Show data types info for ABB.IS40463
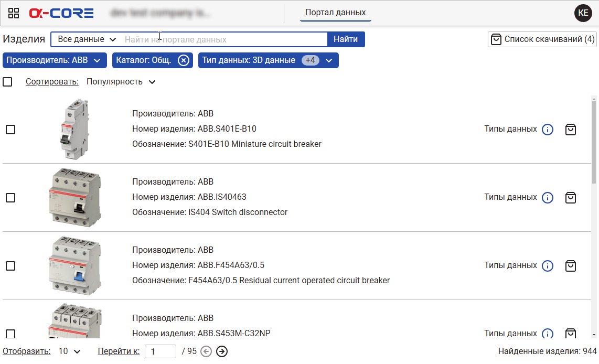Viewport: 599px width, 364px height. (x=548, y=197)
